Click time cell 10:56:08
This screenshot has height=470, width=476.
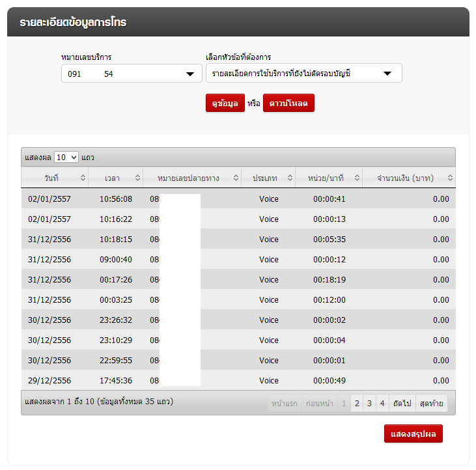[x=116, y=199]
